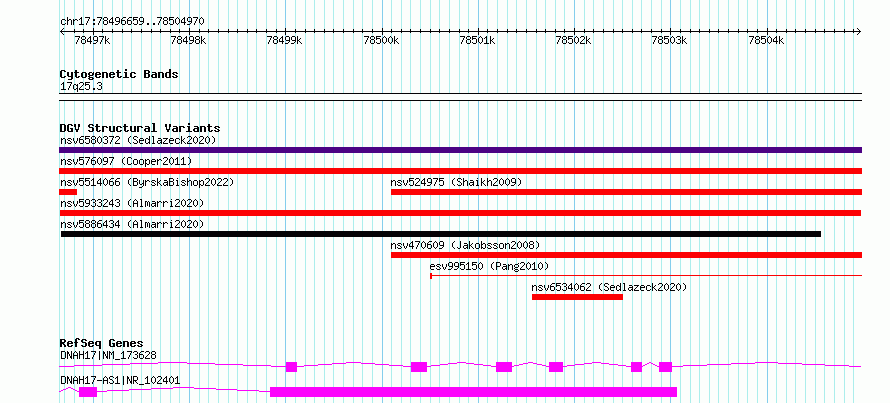
Task: Open variant label nsv470609 (Jakobsson2008)
Action: tap(465, 245)
